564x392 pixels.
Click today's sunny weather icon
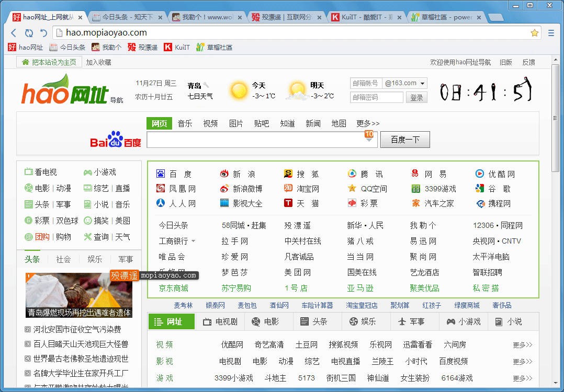point(239,90)
